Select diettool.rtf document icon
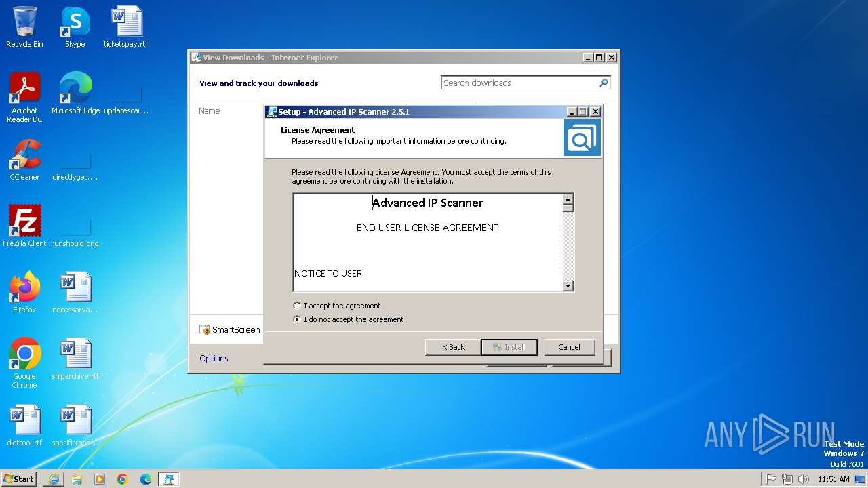 coord(24,426)
